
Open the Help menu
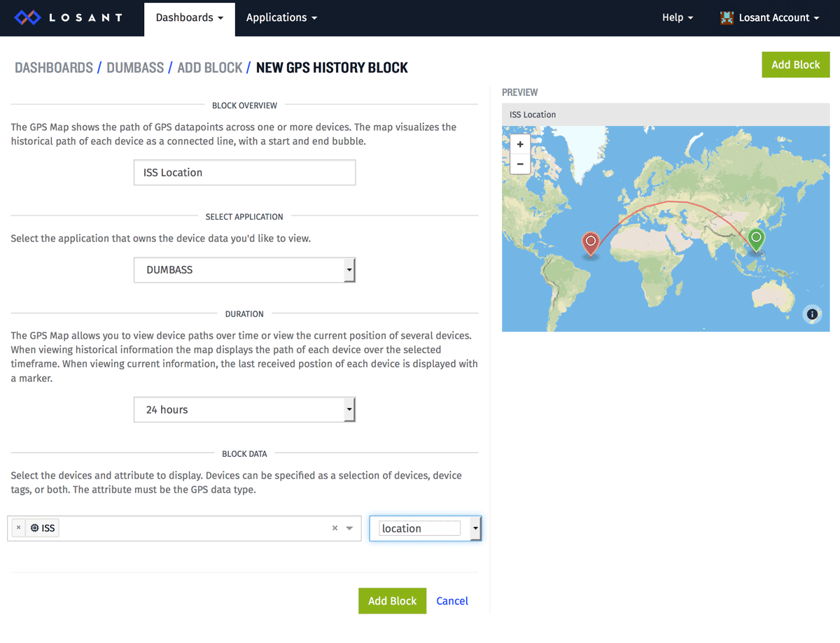click(678, 18)
